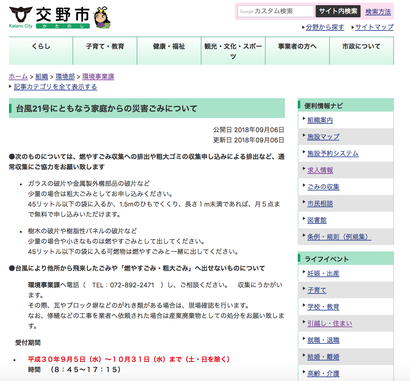Image resolution: width=410 pixels, height=381 pixels.
Task: Open the 分野から探す link
Action: click(325, 27)
